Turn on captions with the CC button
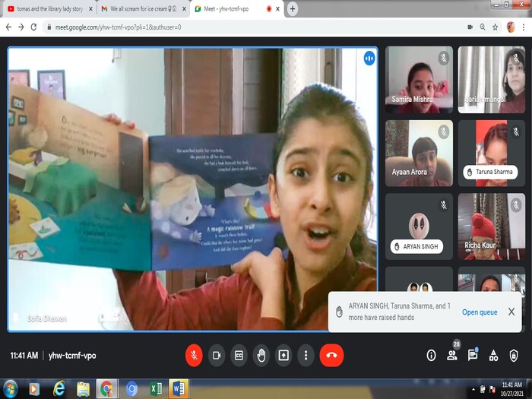This screenshot has width=532, height=399. (239, 355)
